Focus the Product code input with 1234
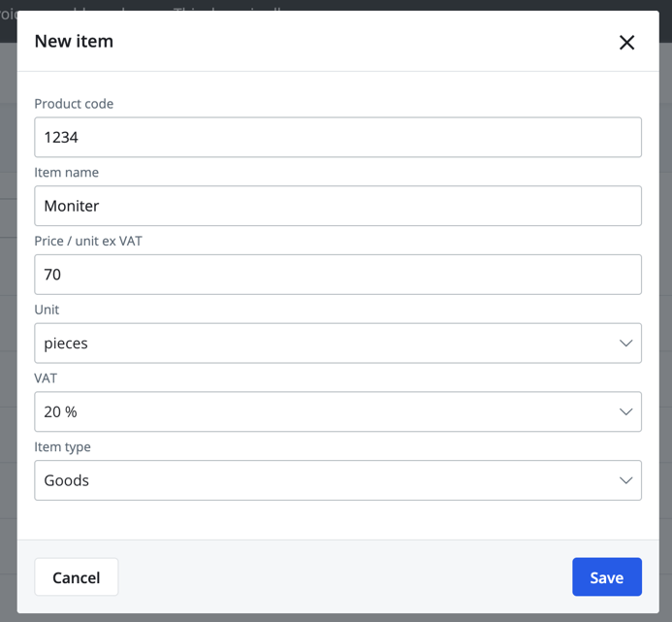 337,138
